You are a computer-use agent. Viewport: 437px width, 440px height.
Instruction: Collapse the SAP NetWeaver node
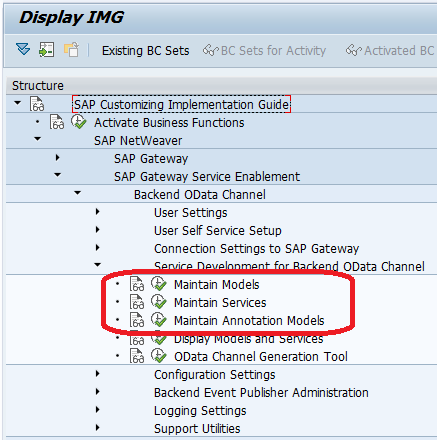(x=38, y=139)
